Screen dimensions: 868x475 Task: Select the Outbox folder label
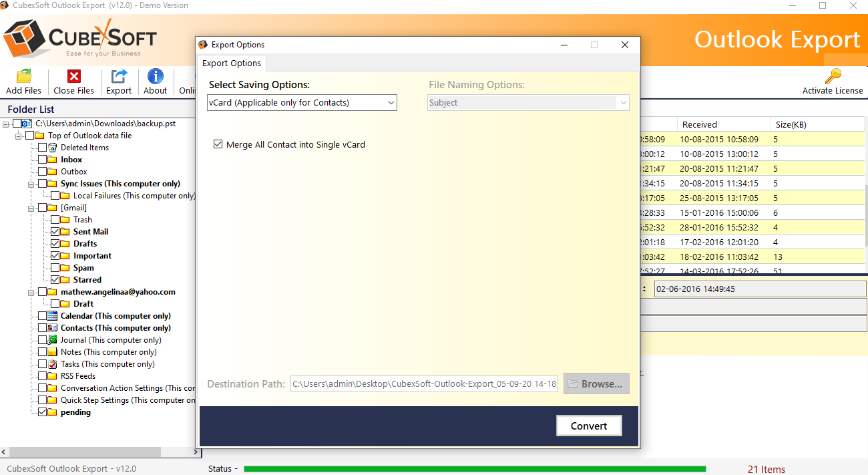pyautogui.click(x=74, y=172)
